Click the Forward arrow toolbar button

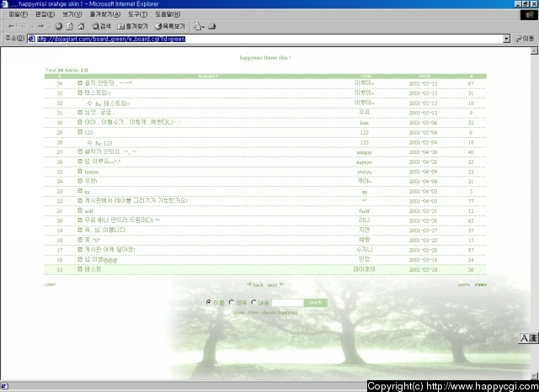[41, 26]
